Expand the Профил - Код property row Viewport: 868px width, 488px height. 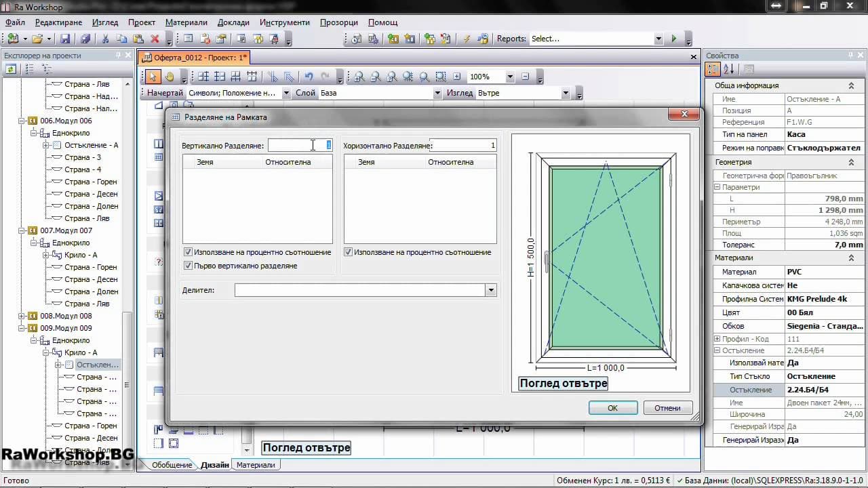717,339
